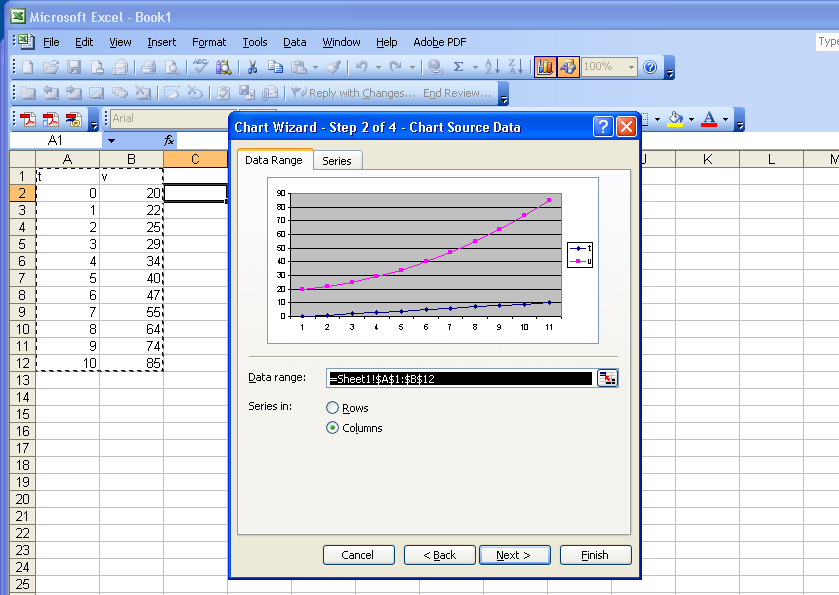Screen dimensions: 839x595
Task: Click the fx insert function button
Action: 169,140
